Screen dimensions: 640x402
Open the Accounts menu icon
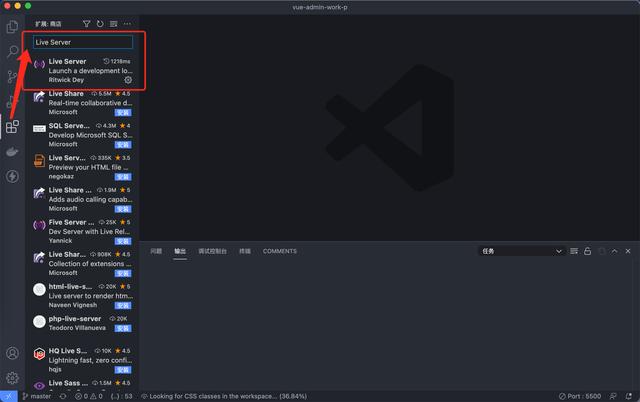pyautogui.click(x=12, y=353)
